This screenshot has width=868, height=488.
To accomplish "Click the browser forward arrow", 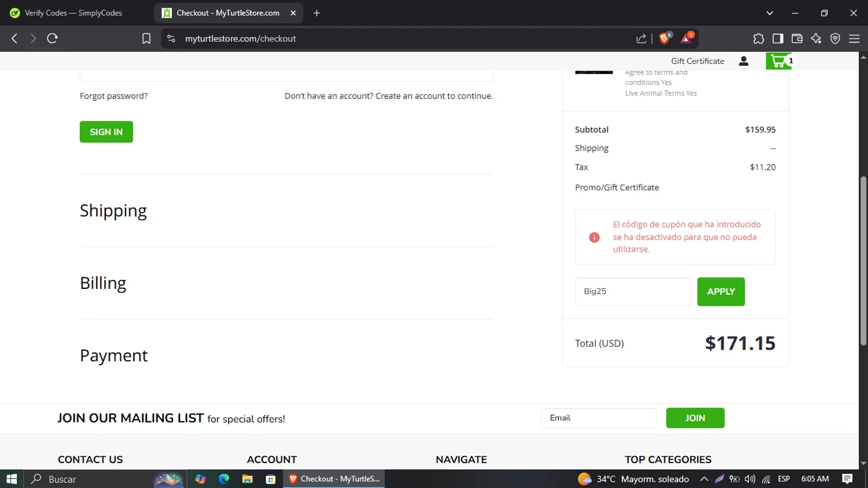I will tap(33, 38).
